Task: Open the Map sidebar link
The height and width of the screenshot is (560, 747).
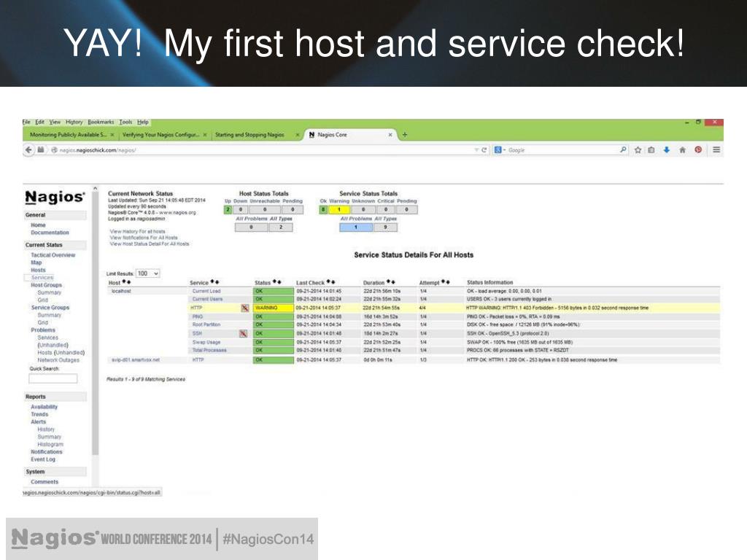Action: [36, 262]
